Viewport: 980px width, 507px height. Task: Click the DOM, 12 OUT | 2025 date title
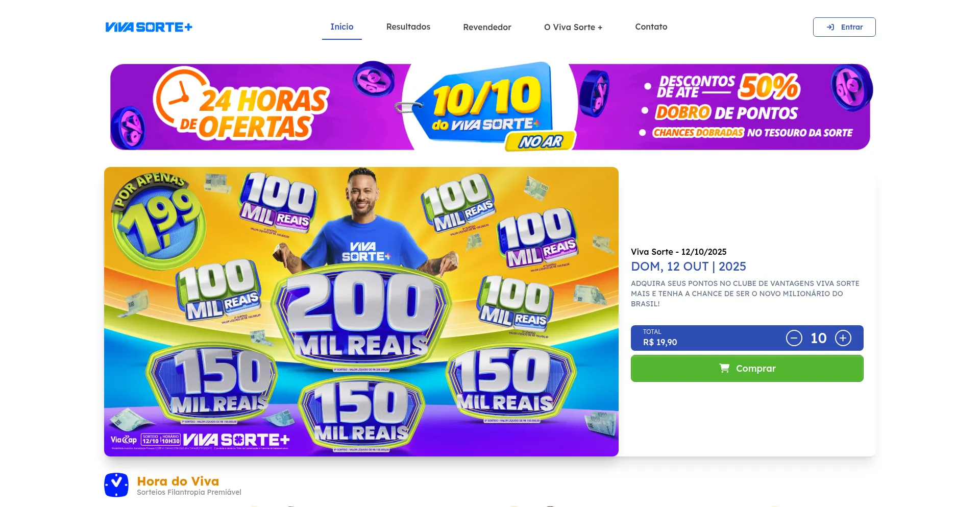coord(689,267)
